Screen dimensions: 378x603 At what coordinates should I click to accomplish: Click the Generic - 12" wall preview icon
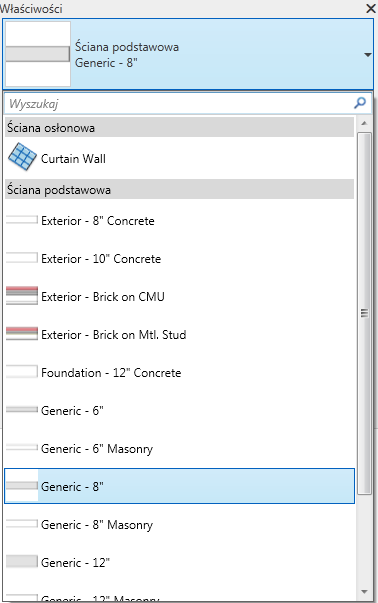22,562
